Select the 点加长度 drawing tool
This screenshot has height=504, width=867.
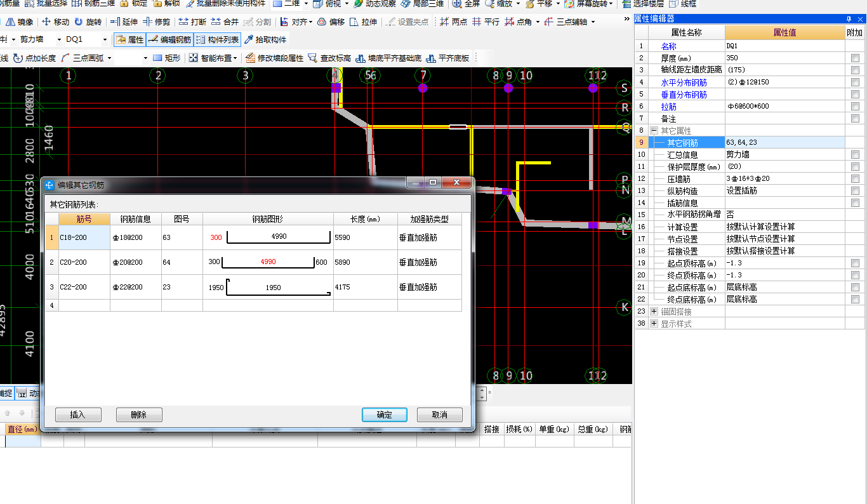pyautogui.click(x=35, y=58)
